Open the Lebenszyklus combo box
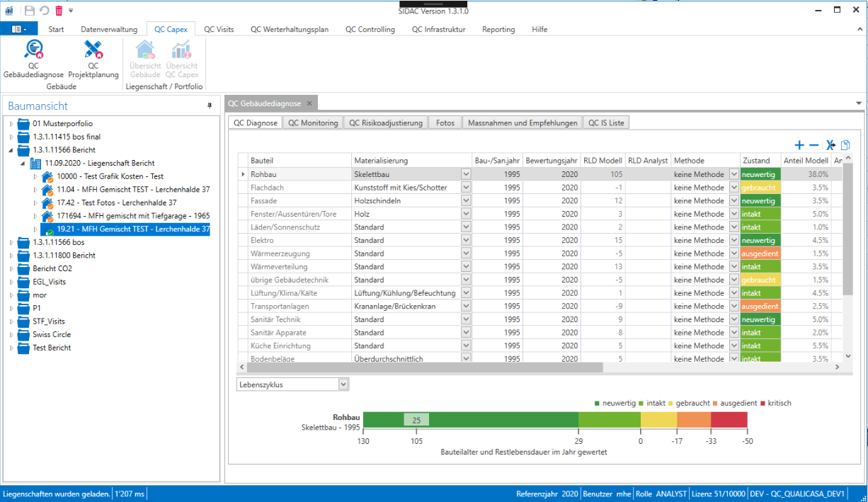The image size is (868, 502). tap(343, 384)
